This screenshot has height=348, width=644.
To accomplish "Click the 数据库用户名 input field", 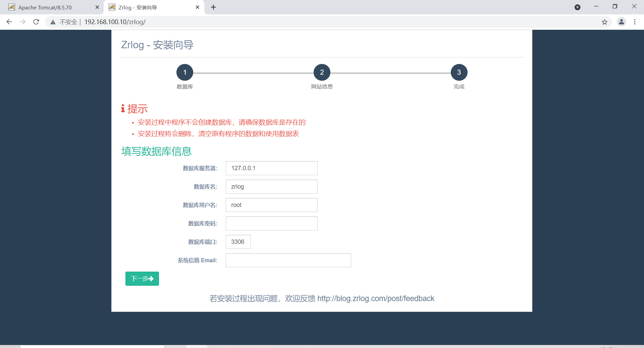I will pos(272,205).
